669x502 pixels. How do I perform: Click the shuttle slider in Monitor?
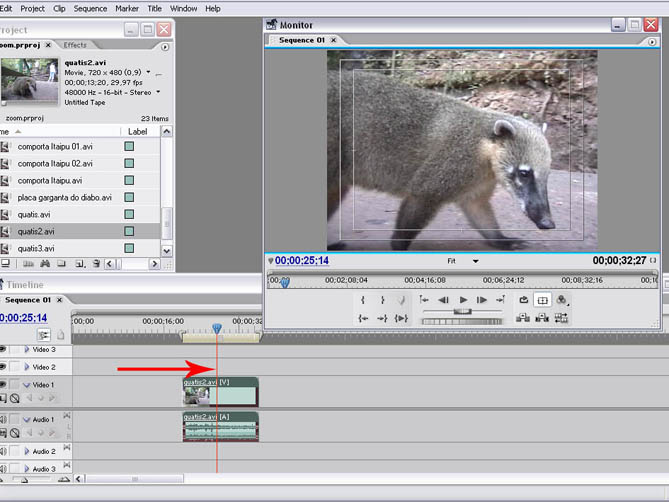pyautogui.click(x=461, y=311)
